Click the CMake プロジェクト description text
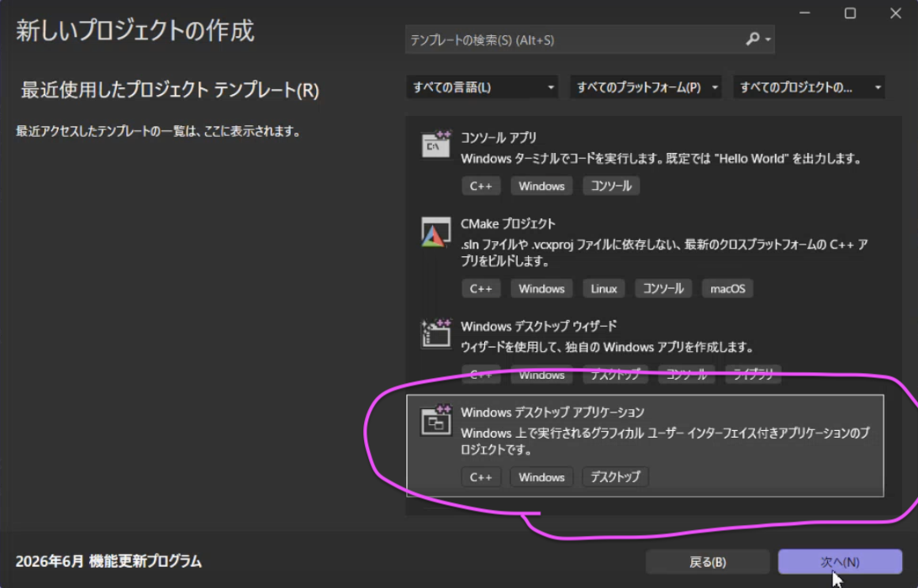 click(x=664, y=253)
